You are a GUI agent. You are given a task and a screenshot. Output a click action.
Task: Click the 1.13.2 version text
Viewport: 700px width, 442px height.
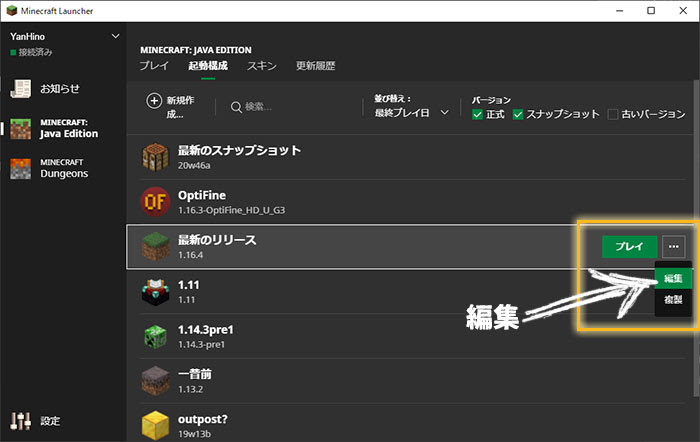[x=190, y=389]
